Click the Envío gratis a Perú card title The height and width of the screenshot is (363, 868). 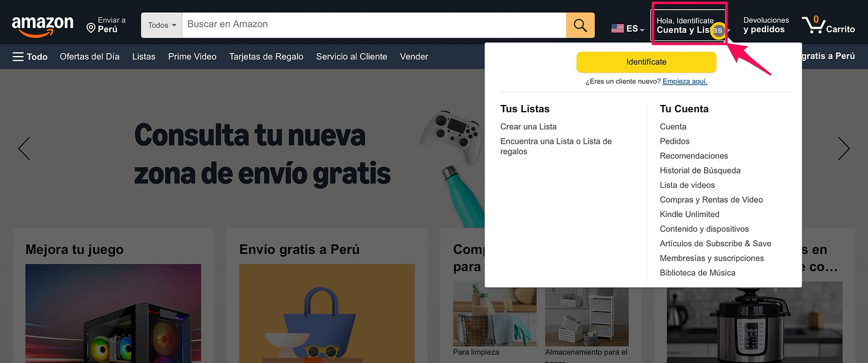pyautogui.click(x=299, y=249)
